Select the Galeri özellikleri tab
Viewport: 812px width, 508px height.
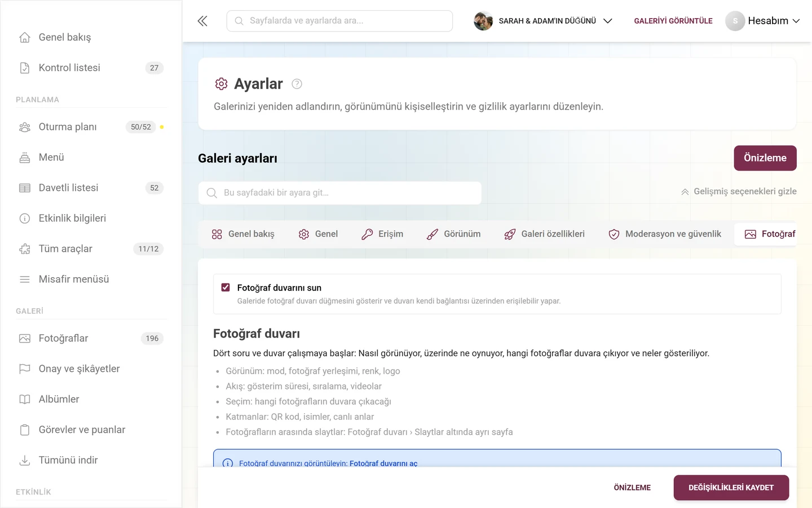545,234
